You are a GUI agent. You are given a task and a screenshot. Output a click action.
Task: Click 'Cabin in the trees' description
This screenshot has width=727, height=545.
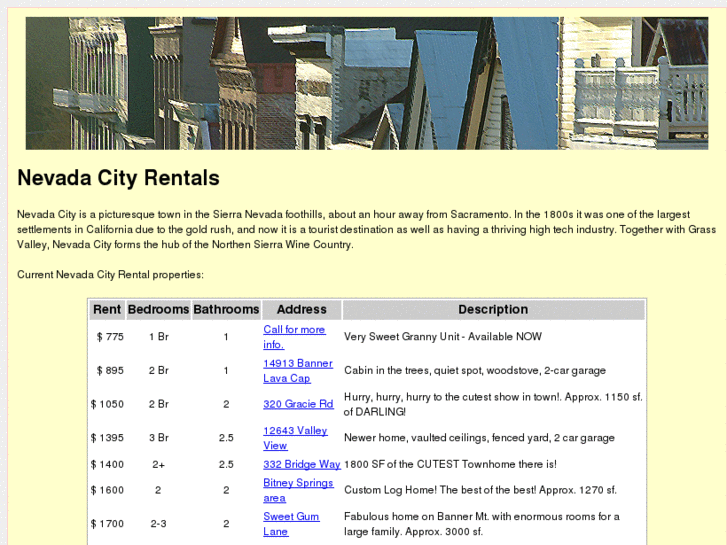click(475, 371)
